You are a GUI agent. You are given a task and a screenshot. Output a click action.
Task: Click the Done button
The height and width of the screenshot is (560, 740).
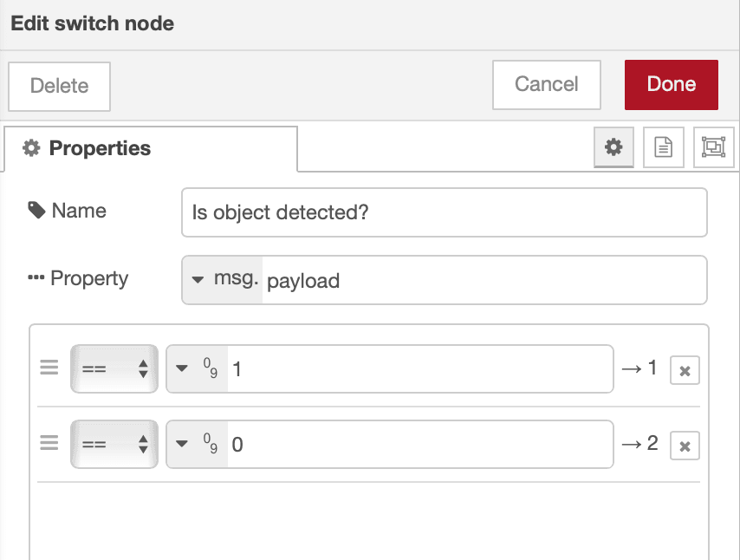tap(671, 84)
